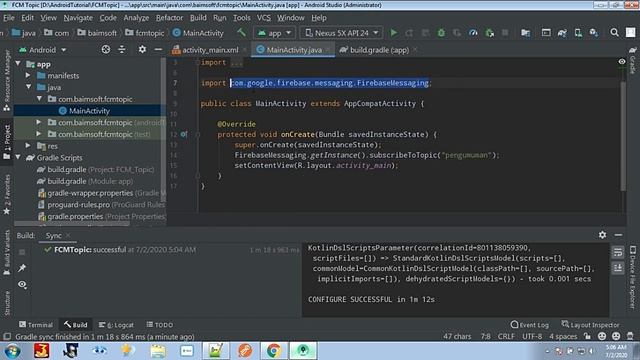
Task: Collapse the Gradle Scripts node
Action: point(18,157)
